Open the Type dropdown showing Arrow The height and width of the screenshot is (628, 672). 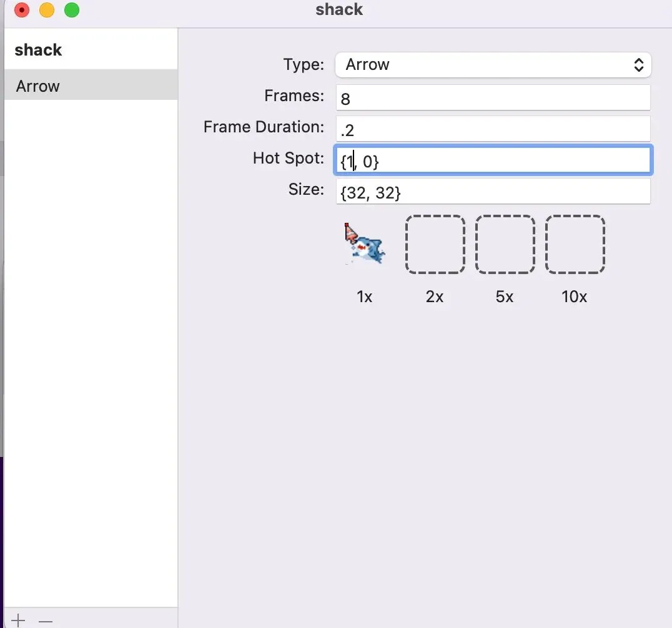(x=493, y=65)
